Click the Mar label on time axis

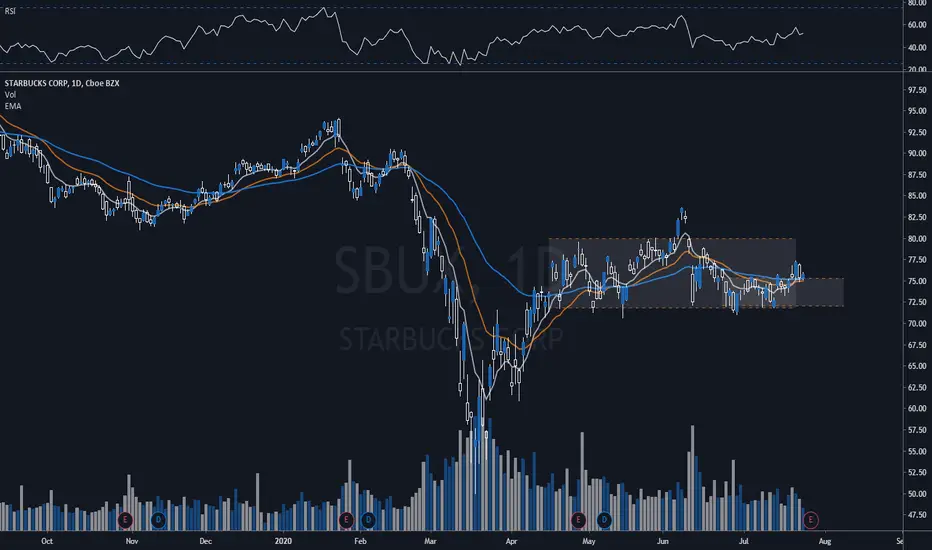tap(430, 541)
